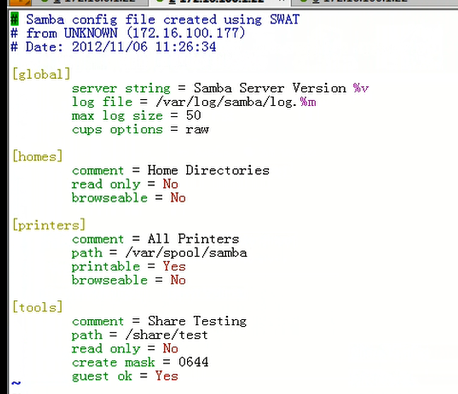Click 'browseable = No' under [homes]
458x394 pixels.
[x=129, y=198]
